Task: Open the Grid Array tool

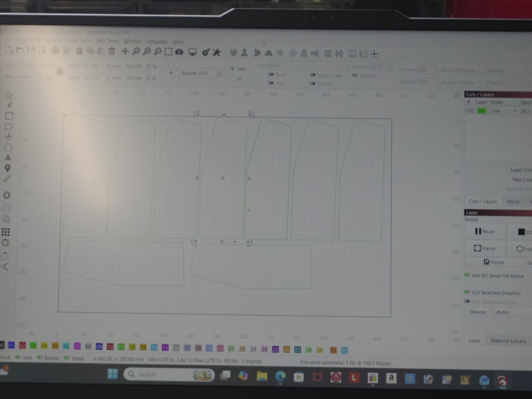Action: coord(6,232)
